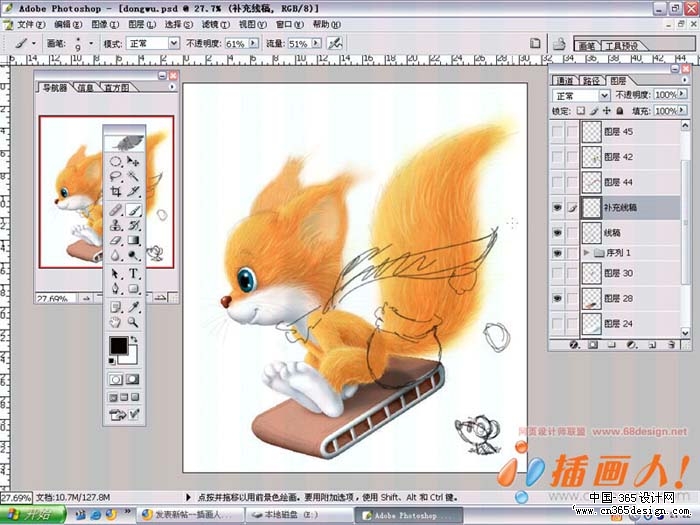Select the Notes tool
This screenshot has height=525, width=700.
[116, 307]
